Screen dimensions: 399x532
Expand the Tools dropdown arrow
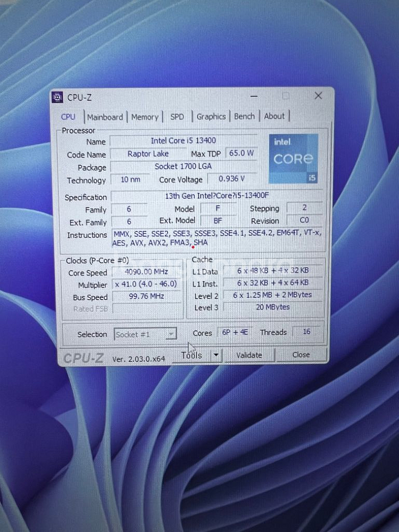point(216,355)
